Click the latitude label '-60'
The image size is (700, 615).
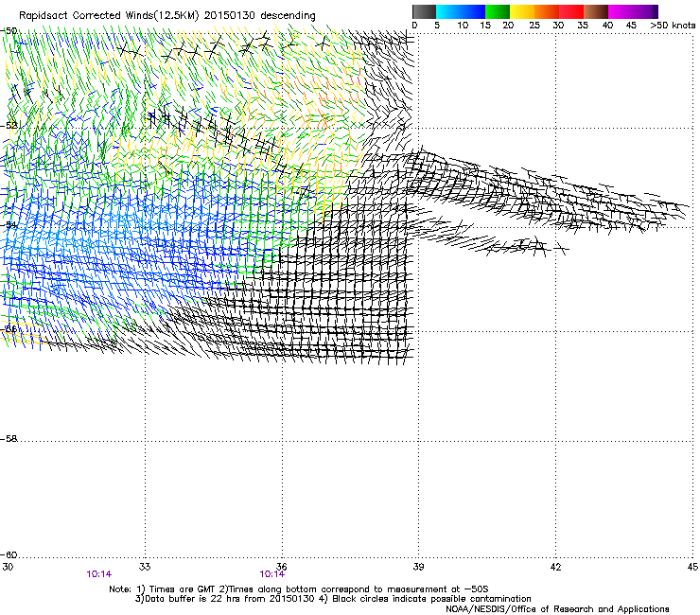point(9,555)
